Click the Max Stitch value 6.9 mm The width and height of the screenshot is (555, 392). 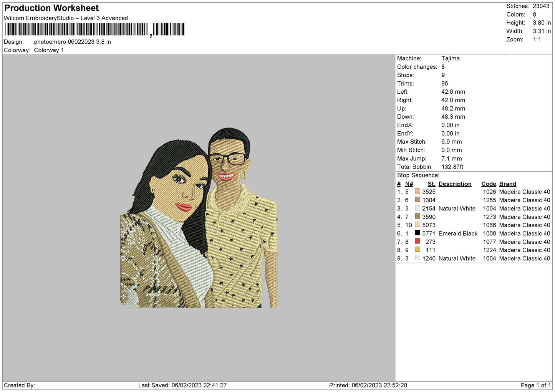452,142
